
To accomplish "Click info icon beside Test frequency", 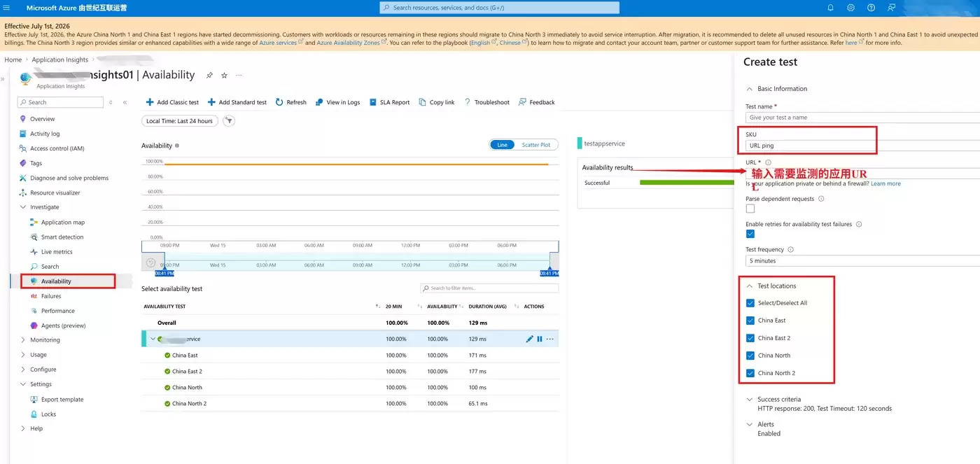I will pos(790,249).
